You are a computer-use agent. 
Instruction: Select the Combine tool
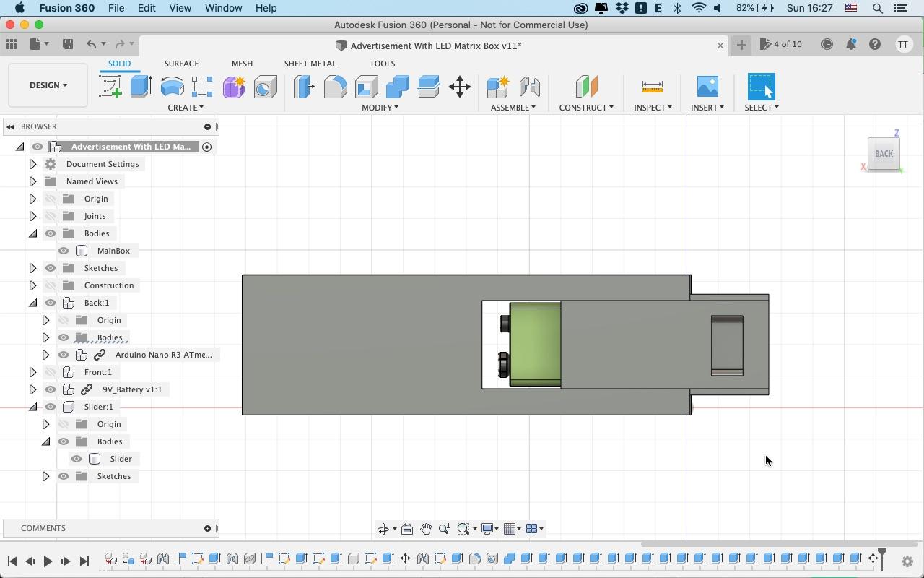[x=397, y=87]
